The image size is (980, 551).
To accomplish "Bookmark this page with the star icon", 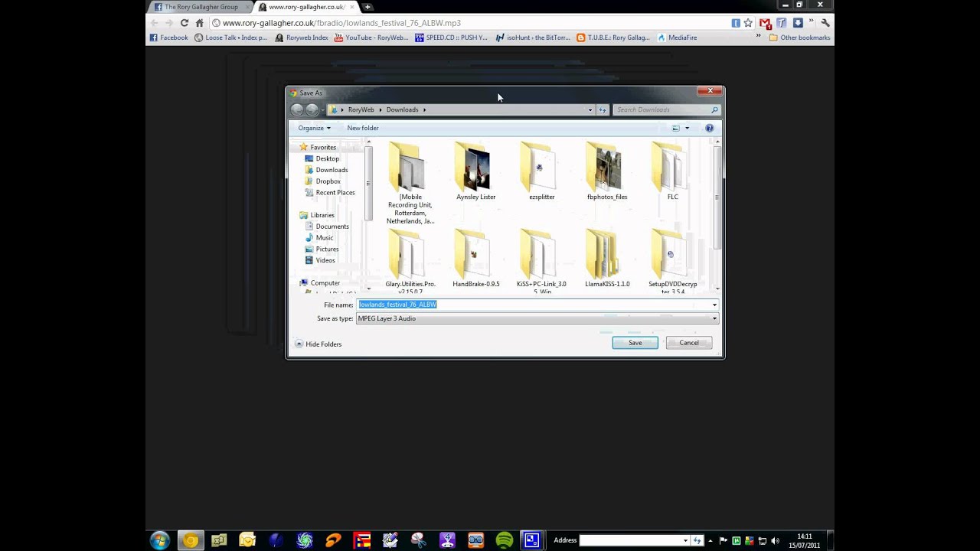I will 748,23.
